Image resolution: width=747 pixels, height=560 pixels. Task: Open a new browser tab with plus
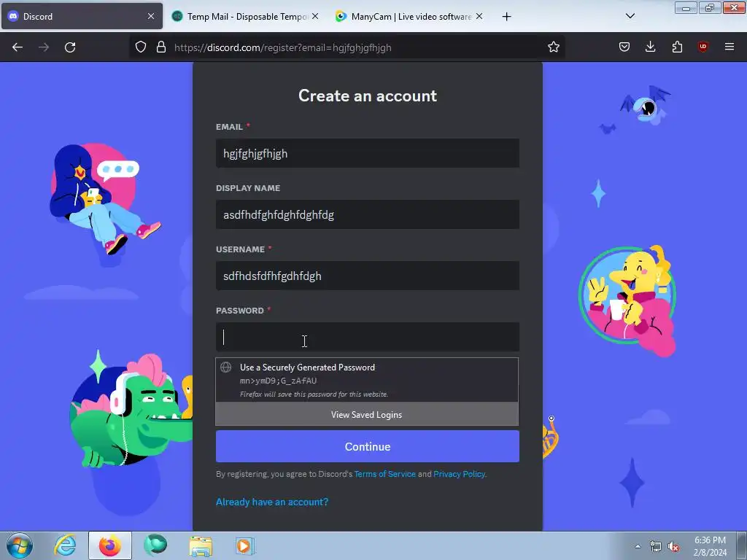(x=506, y=17)
